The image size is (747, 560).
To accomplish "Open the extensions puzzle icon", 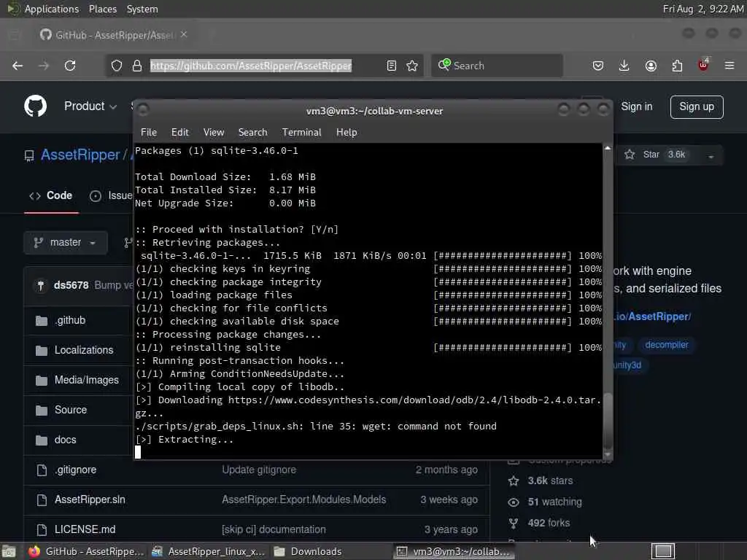I will 677,66.
